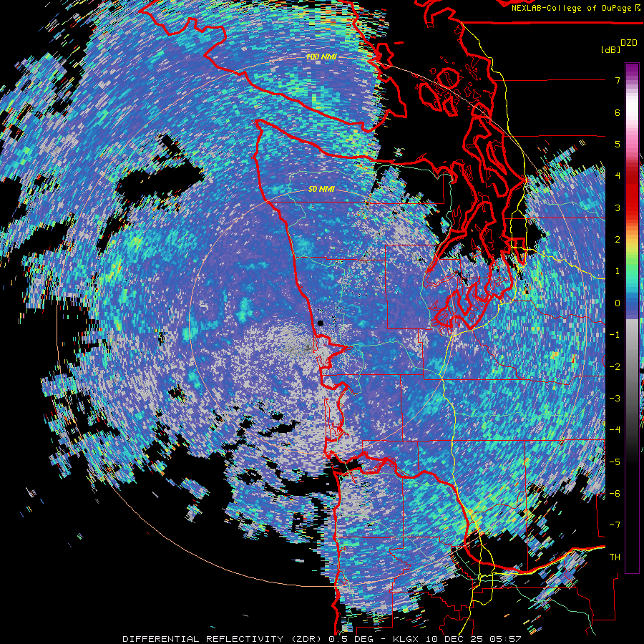The width and height of the screenshot is (644, 644).
Task: Click the 3 tick label on color scale
Action: click(x=618, y=208)
